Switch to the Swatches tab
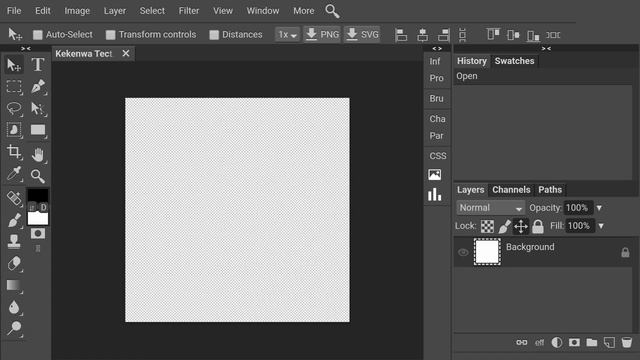The width and height of the screenshot is (640, 360). point(514,61)
